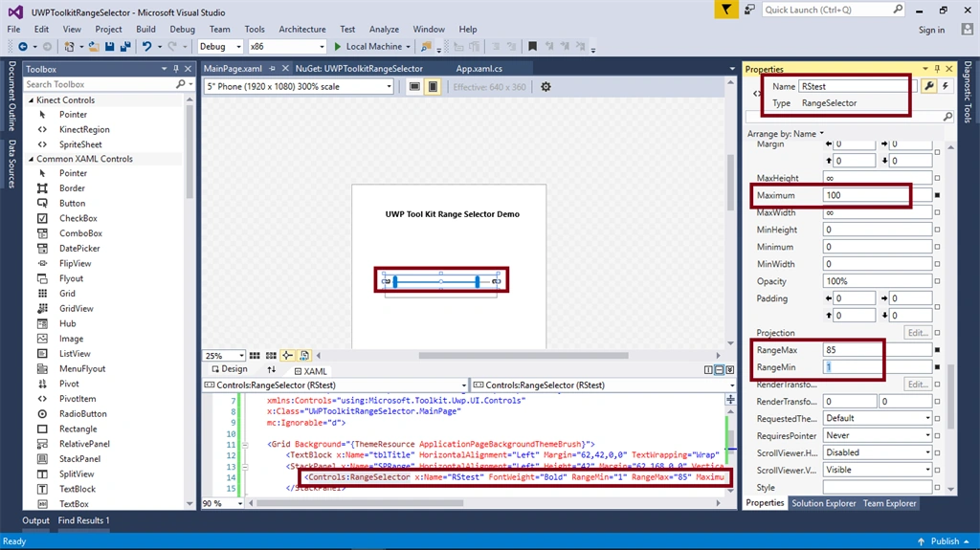Click the feedback filter flag icon
The width and height of the screenshot is (980, 550).
(x=726, y=10)
